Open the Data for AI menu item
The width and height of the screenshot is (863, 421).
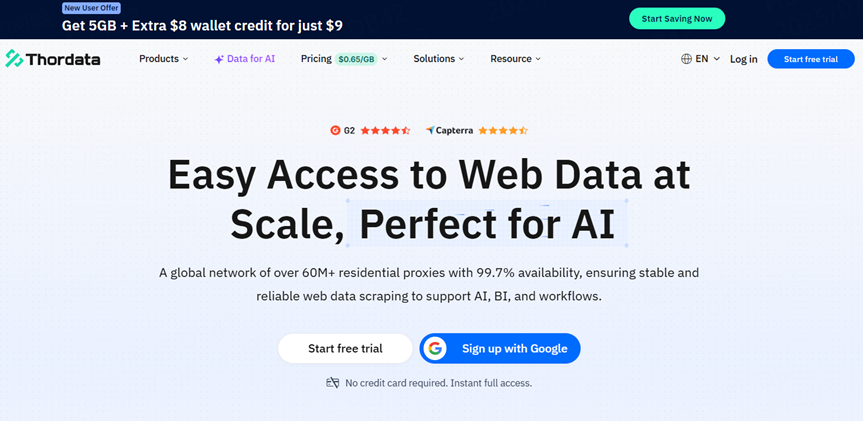[x=251, y=59]
